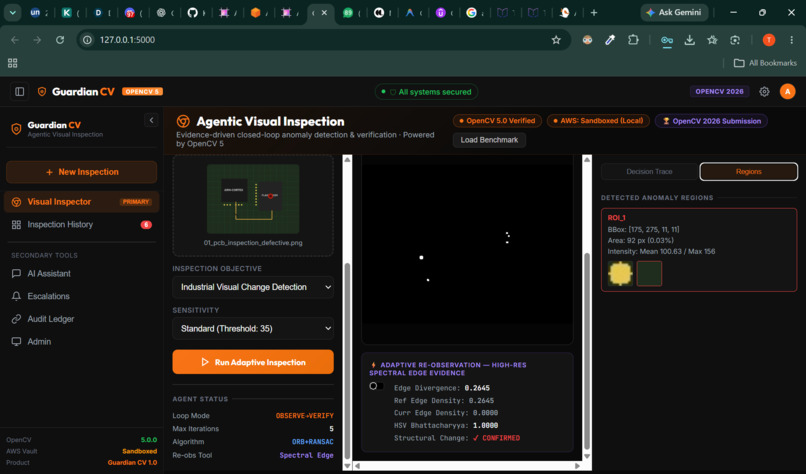
Task: Click the left panel scrollbar up arrow
Action: pos(347,160)
